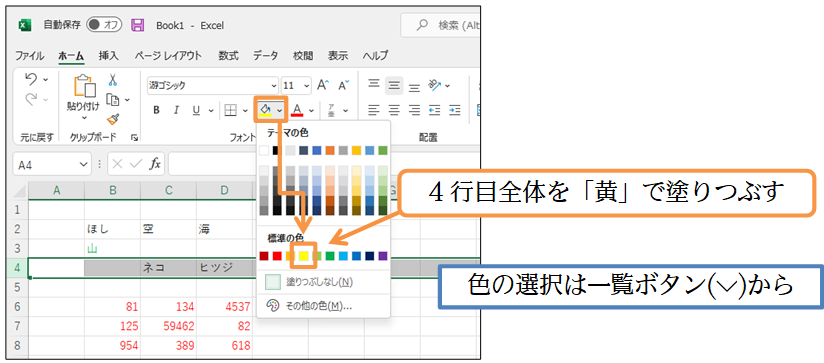Click the Italic I icon
Screen dimensions: 824x363
(177, 110)
